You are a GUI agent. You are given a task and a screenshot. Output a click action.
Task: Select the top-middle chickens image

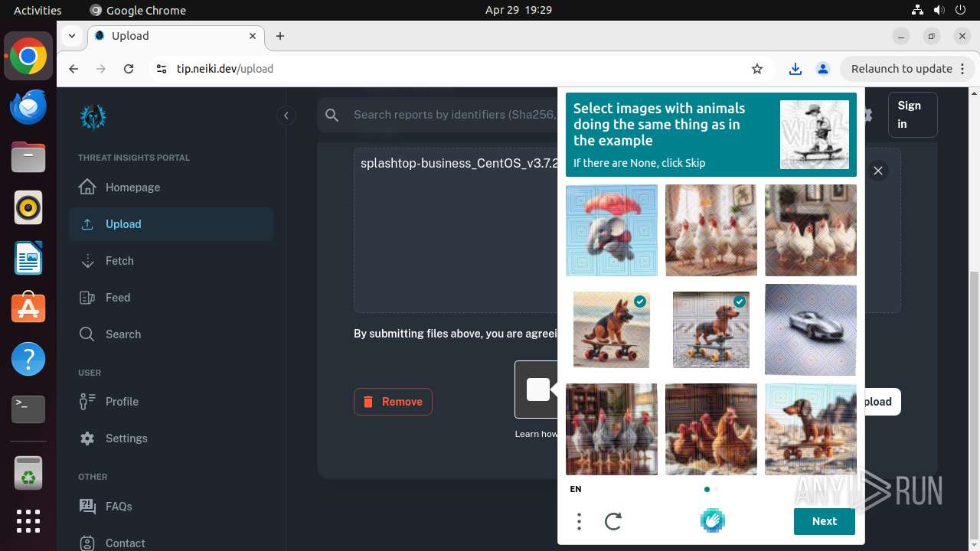(711, 230)
